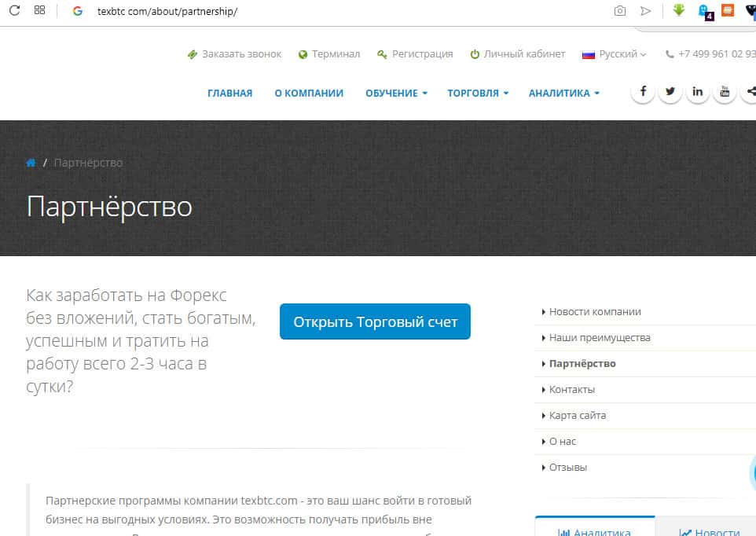
Task: Open Личный кабинет link
Action: pos(518,54)
